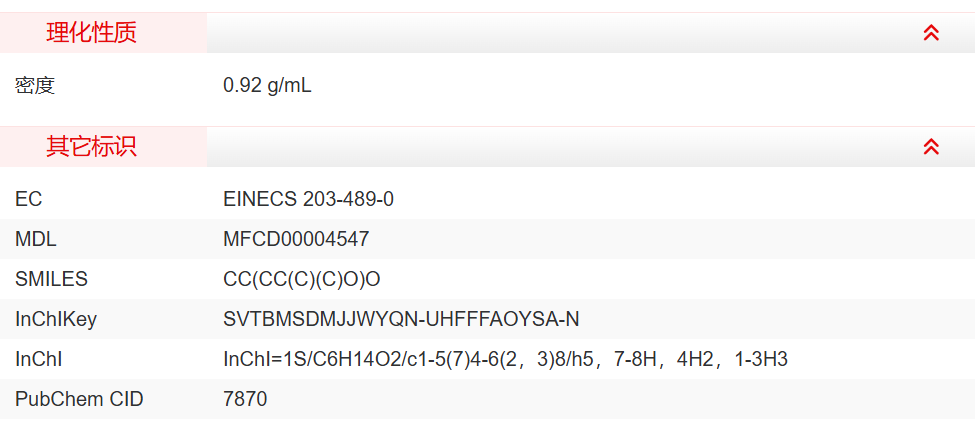
Task: Click the SMILES row label
Action: coord(51,279)
